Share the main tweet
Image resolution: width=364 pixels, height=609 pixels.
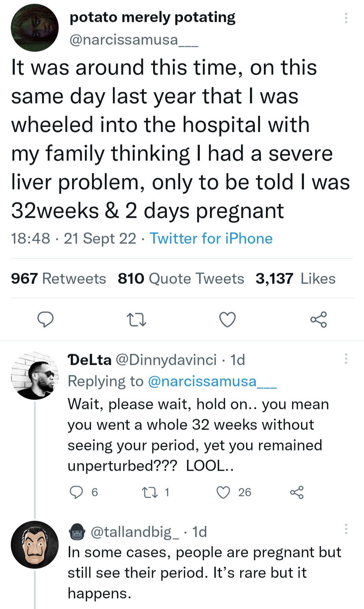click(318, 319)
